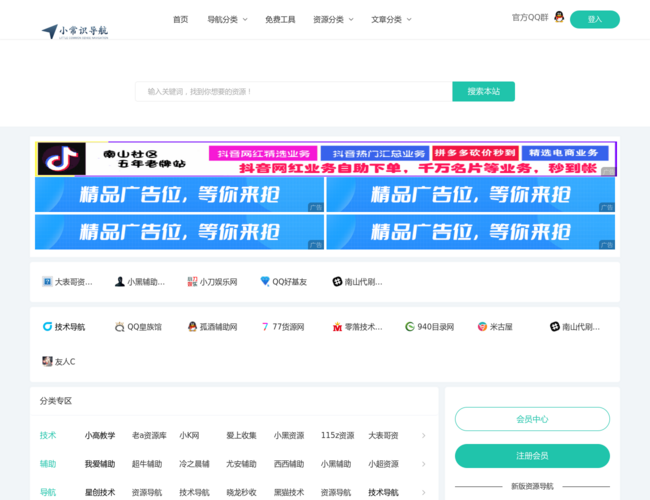The width and height of the screenshot is (650, 500).
Task: Open the 导航 category label
Action: point(48,493)
